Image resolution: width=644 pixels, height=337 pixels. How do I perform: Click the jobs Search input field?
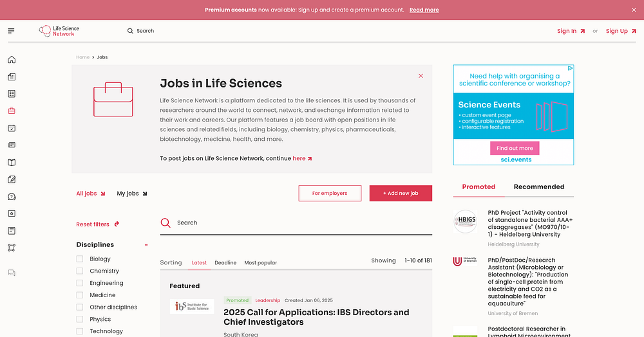pyautogui.click(x=296, y=223)
